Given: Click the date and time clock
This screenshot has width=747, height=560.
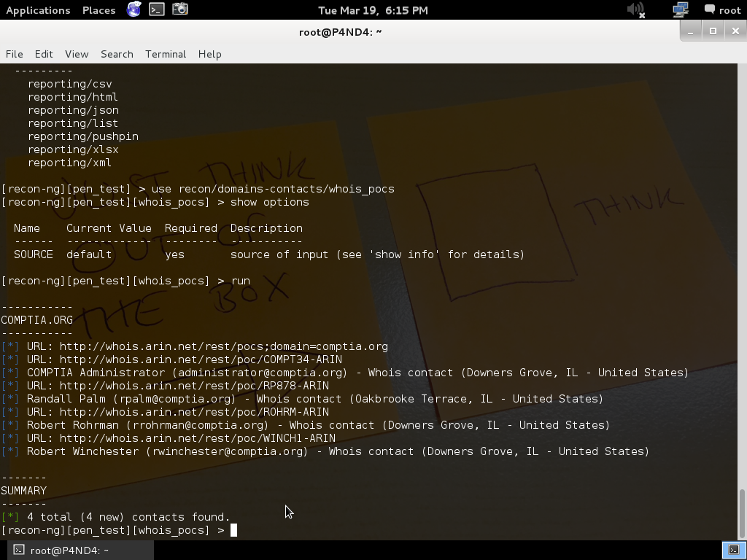Looking at the screenshot, I should tap(373, 10).
